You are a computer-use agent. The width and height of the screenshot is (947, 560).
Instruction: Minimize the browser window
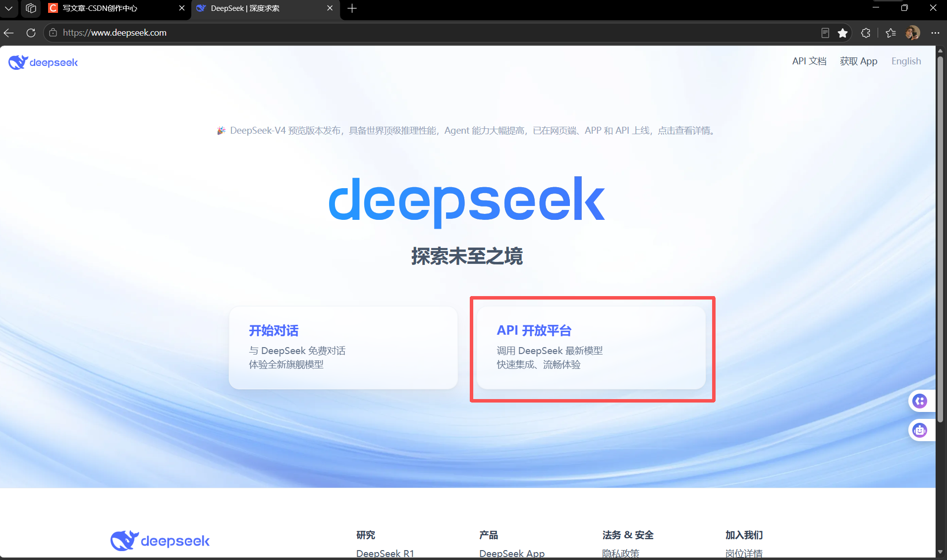876,8
